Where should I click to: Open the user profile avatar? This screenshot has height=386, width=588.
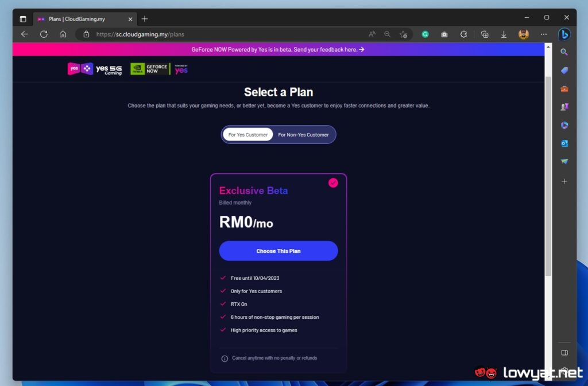(524, 34)
